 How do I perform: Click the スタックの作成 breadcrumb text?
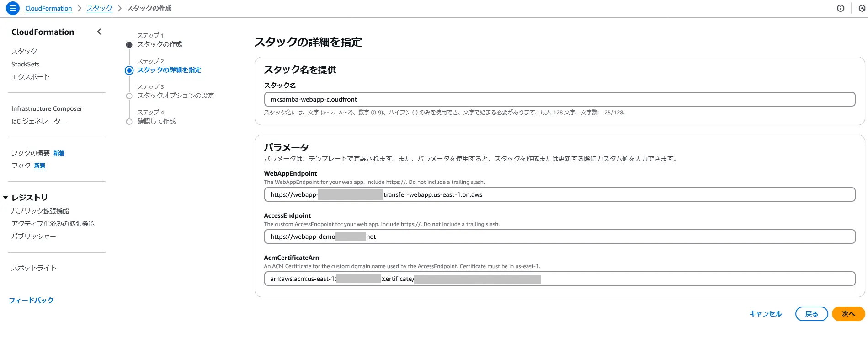click(149, 8)
